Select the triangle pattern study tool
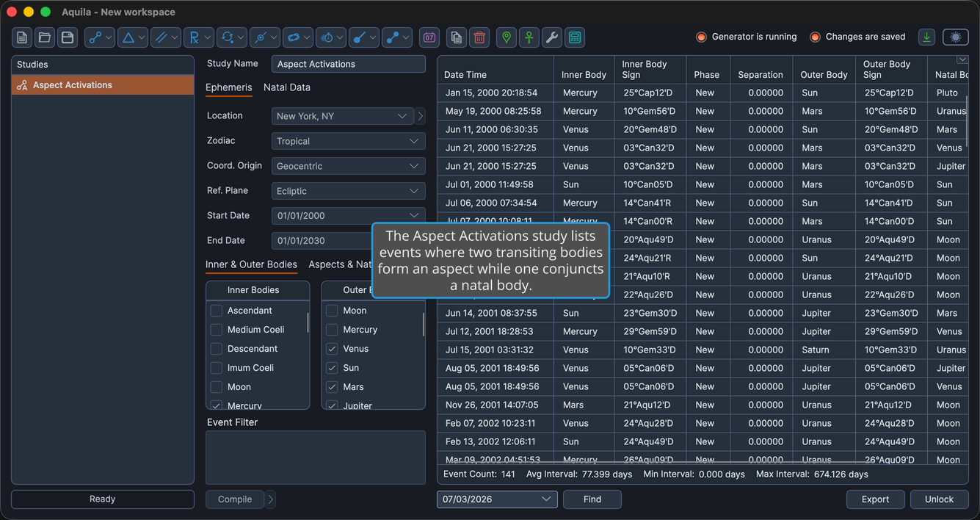This screenshot has width=980, height=520. [x=133, y=37]
